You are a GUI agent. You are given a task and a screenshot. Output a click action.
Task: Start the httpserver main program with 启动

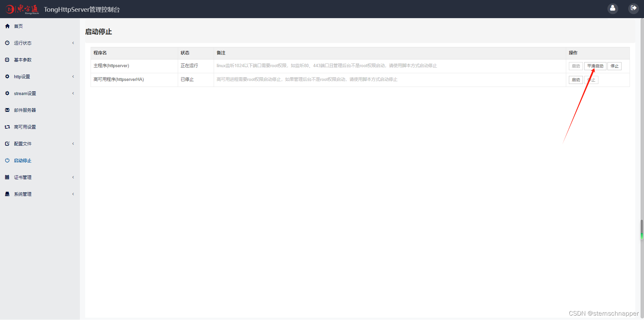[576, 66]
